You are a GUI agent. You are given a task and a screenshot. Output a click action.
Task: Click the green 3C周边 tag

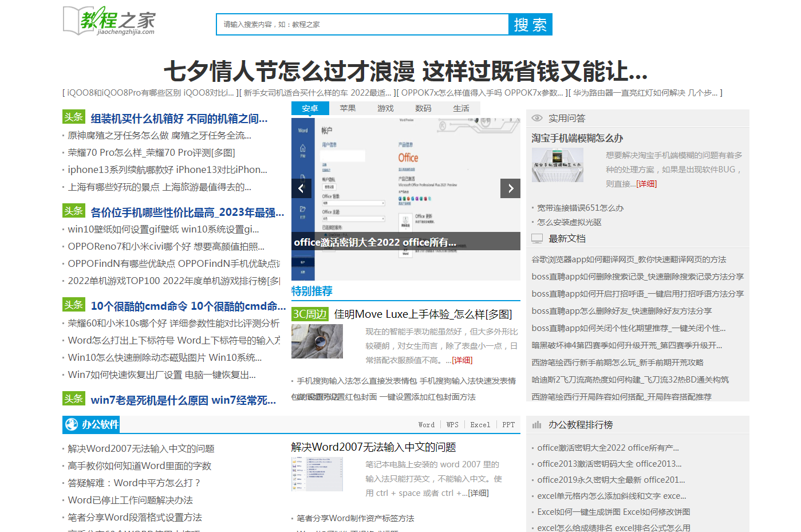(x=310, y=314)
